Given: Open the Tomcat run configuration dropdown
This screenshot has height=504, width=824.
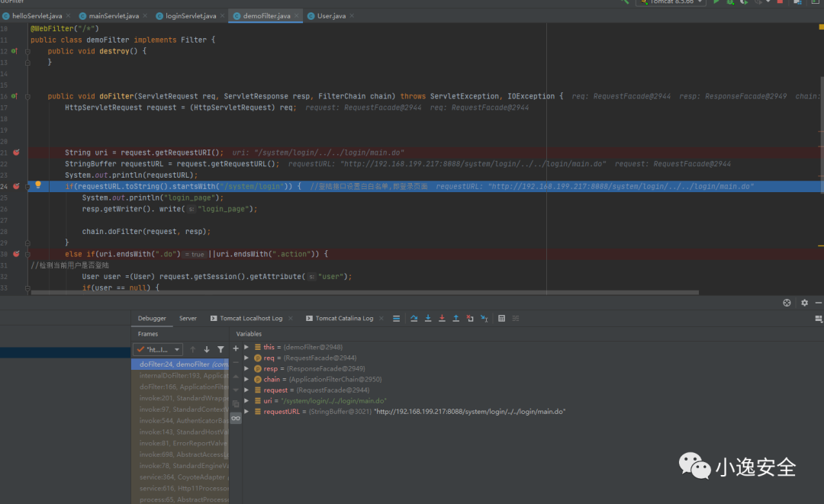Looking at the screenshot, I should coord(671,2).
